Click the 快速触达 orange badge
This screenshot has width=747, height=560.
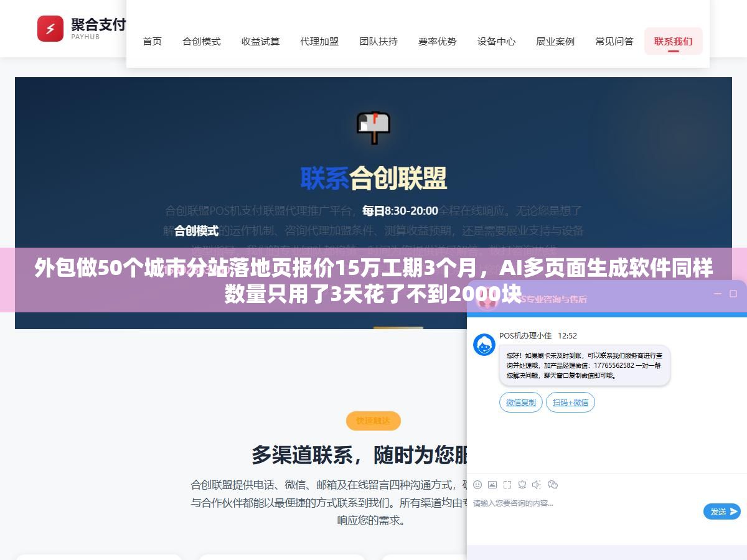click(x=374, y=421)
